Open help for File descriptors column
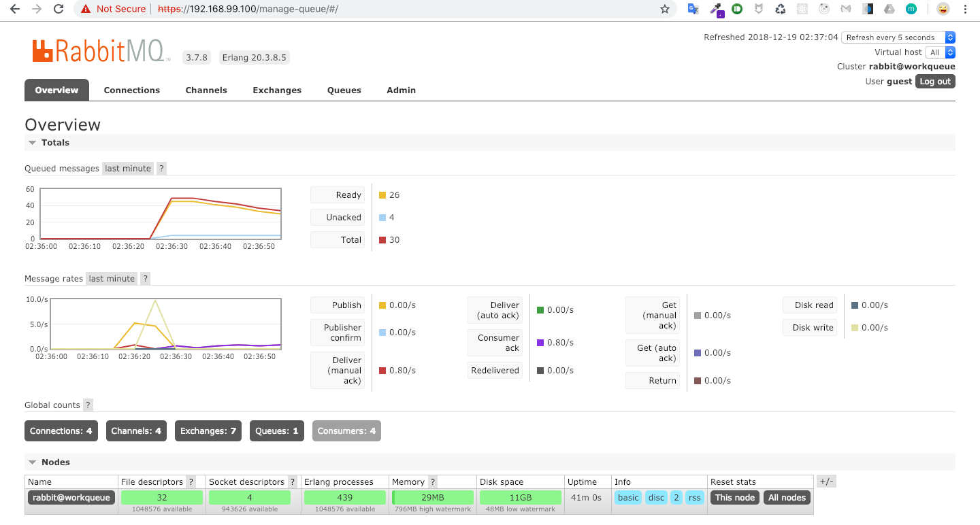Viewport: 980px width, 525px height. click(191, 481)
